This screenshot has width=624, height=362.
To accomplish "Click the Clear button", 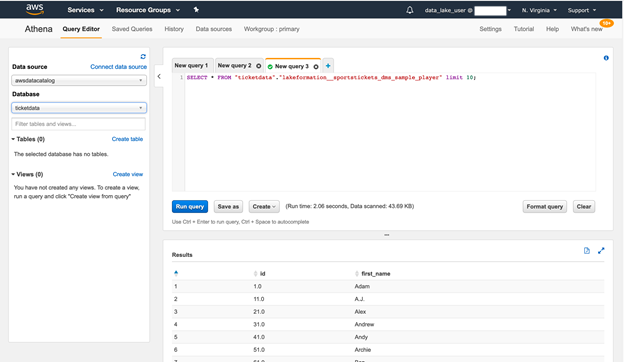I will (x=584, y=206).
